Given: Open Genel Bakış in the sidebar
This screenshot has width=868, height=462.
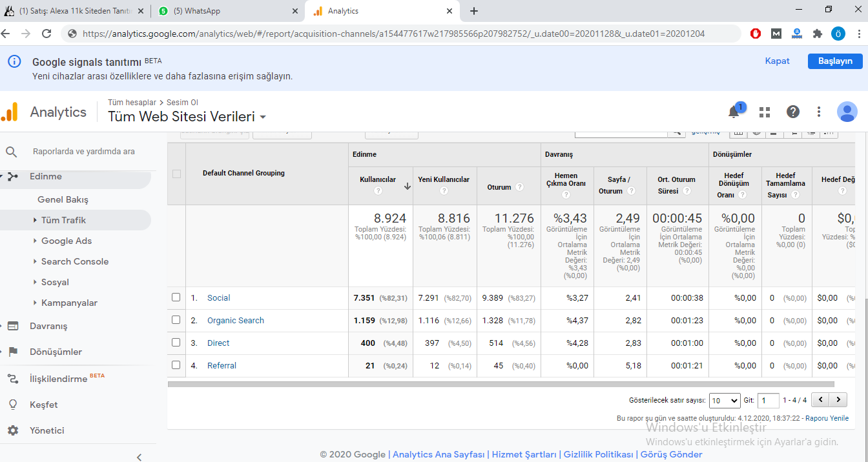Looking at the screenshot, I should coord(63,199).
